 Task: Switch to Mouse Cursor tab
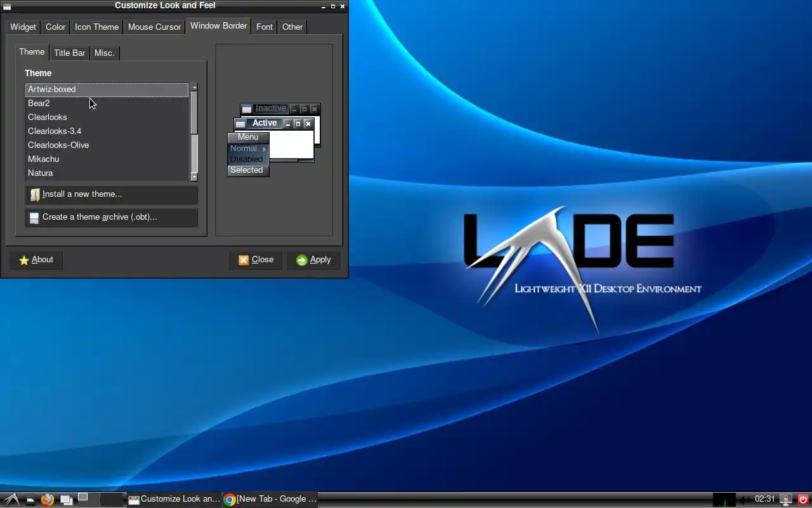(154, 27)
